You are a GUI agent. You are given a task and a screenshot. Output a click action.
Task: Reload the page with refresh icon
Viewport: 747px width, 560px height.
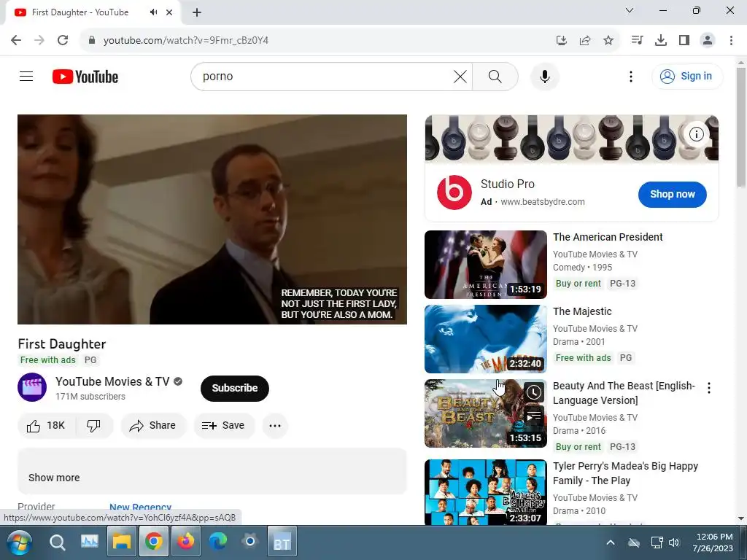tap(63, 40)
